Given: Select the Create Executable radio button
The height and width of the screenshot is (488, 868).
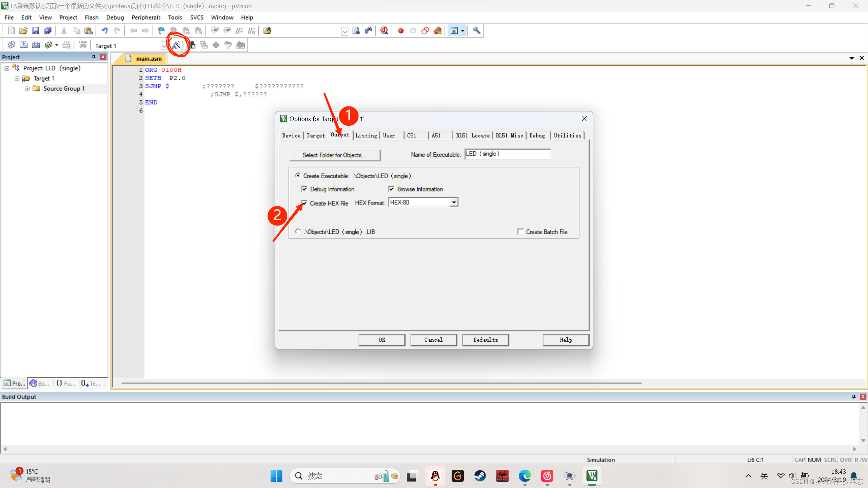Looking at the screenshot, I should (x=298, y=175).
